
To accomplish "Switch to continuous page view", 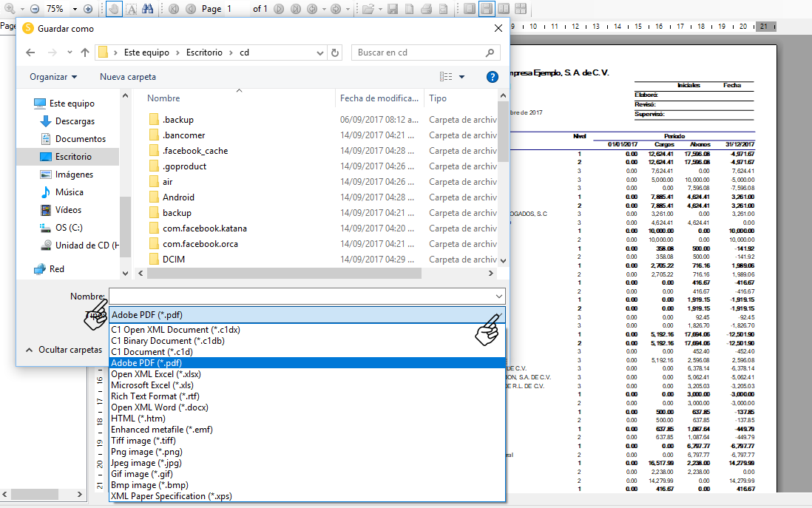I will pyautogui.click(x=487, y=9).
